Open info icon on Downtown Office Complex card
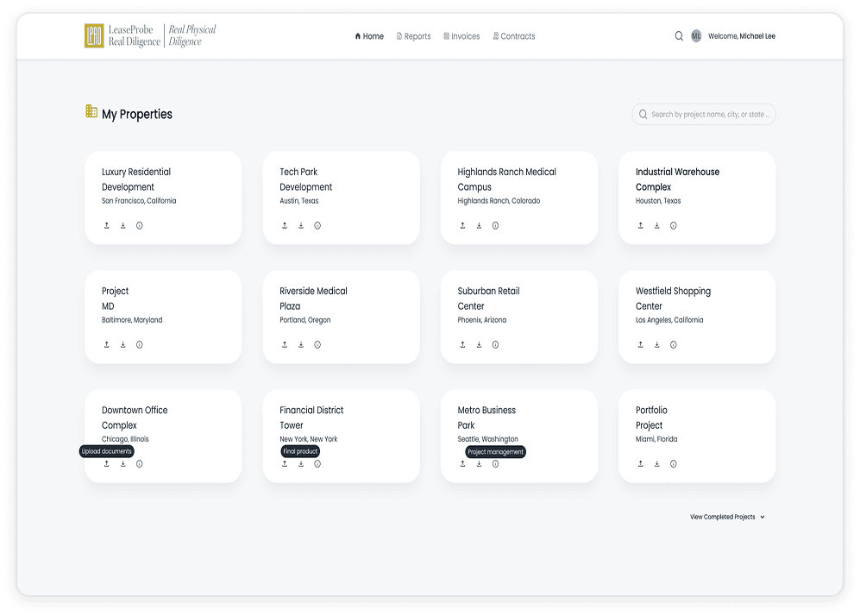Viewport: 860px width, 616px height. (140, 463)
